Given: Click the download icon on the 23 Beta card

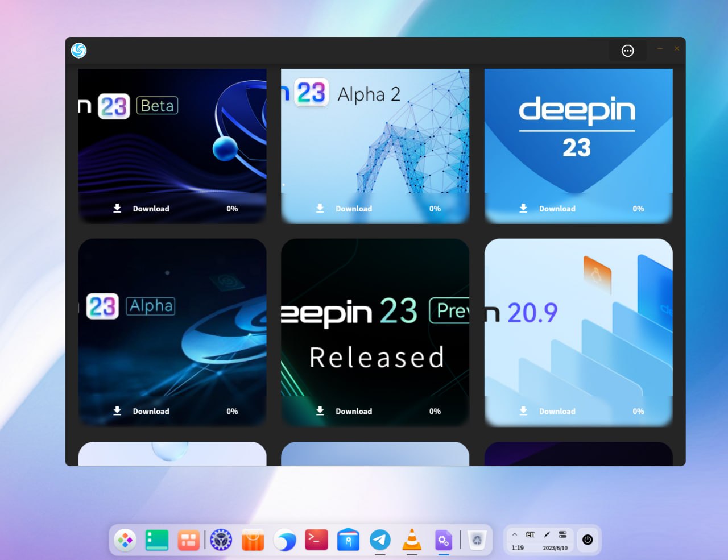Looking at the screenshot, I should click(117, 208).
